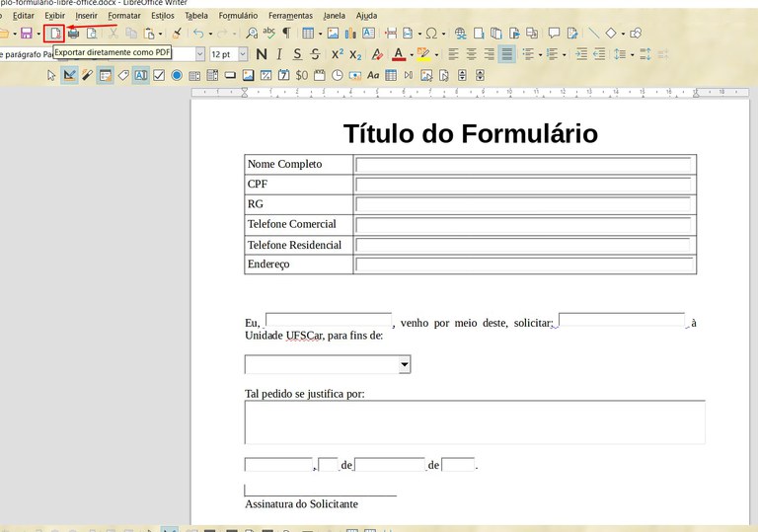Open the Print Preview icon
The image size is (758, 532).
click(92, 34)
